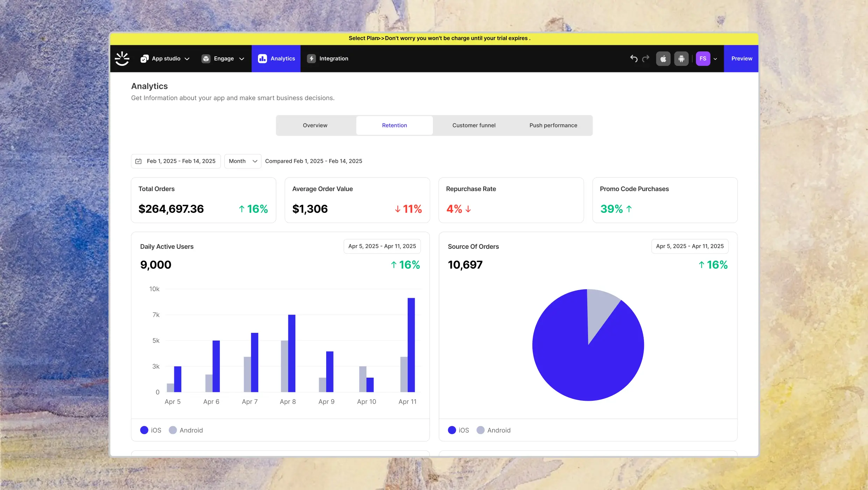Click the redo arrow icon
The width and height of the screenshot is (868, 490).
(646, 58)
